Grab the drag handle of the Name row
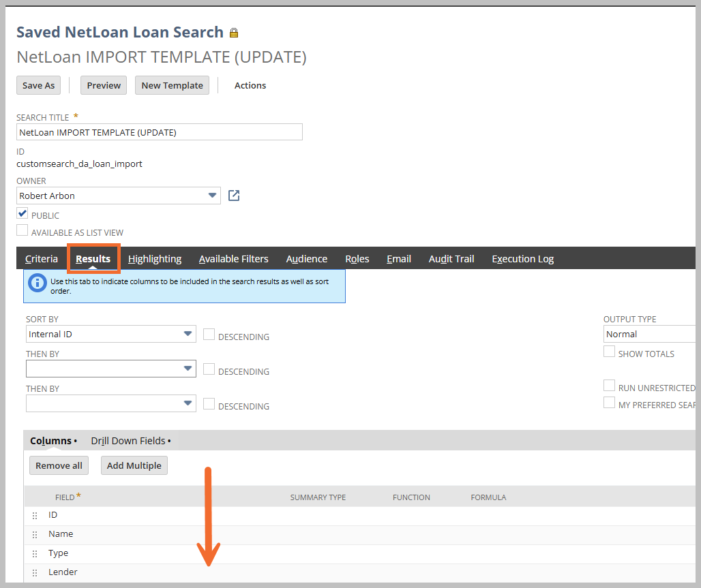701x588 pixels. pos(35,535)
